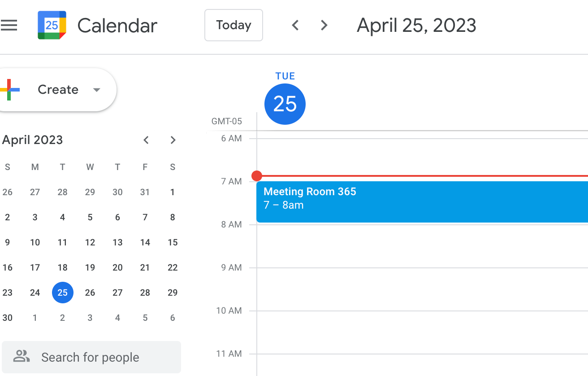
Task: Select April 14 in mini calendar
Action: [x=145, y=242]
